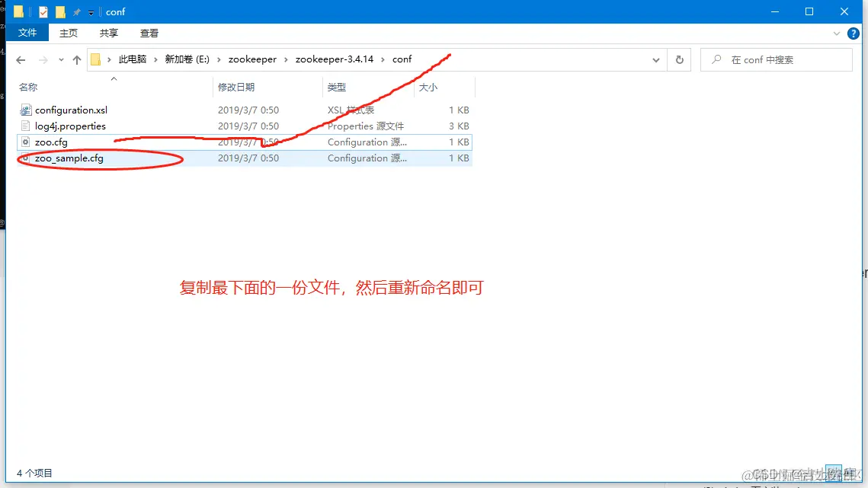Go back using the back arrow

pyautogui.click(x=21, y=59)
